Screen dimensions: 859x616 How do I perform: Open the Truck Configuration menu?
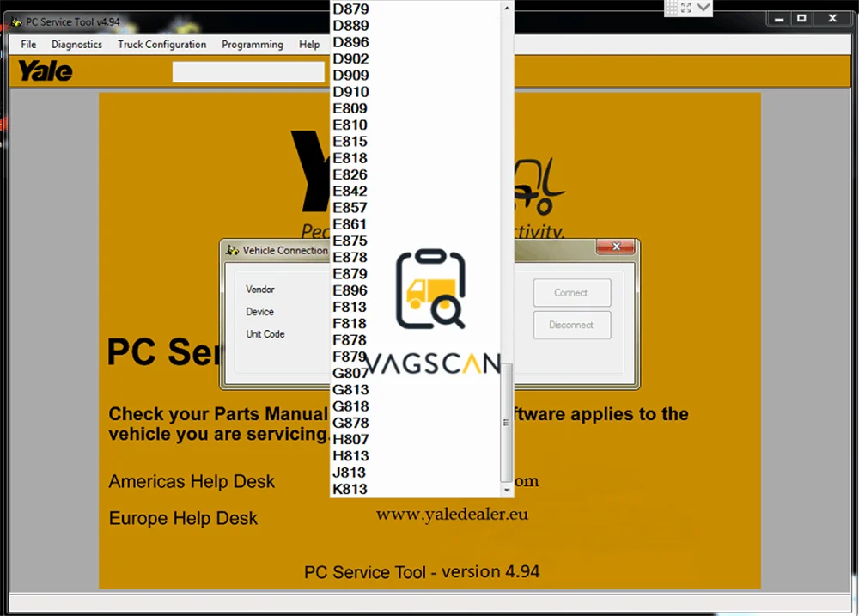(x=162, y=45)
